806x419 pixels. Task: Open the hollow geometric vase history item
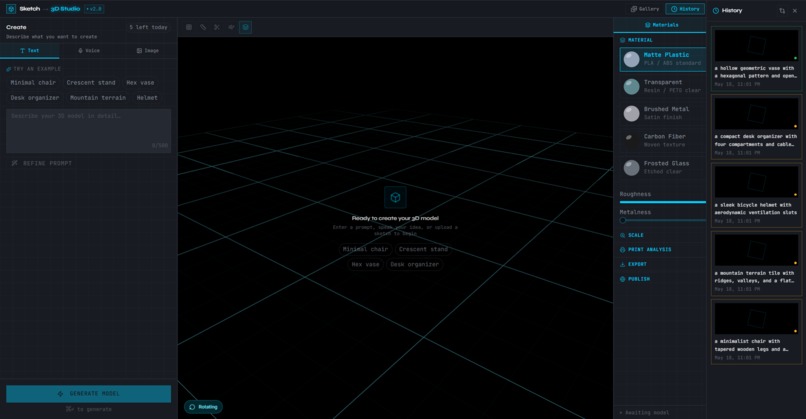tap(756, 58)
